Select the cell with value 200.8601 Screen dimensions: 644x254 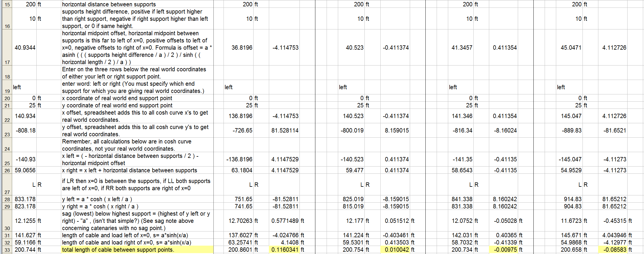(240, 250)
